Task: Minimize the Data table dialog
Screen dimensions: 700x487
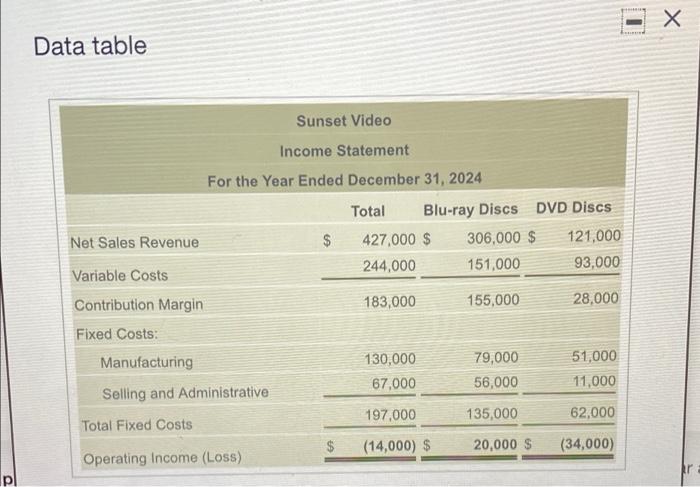Action: [x=633, y=22]
